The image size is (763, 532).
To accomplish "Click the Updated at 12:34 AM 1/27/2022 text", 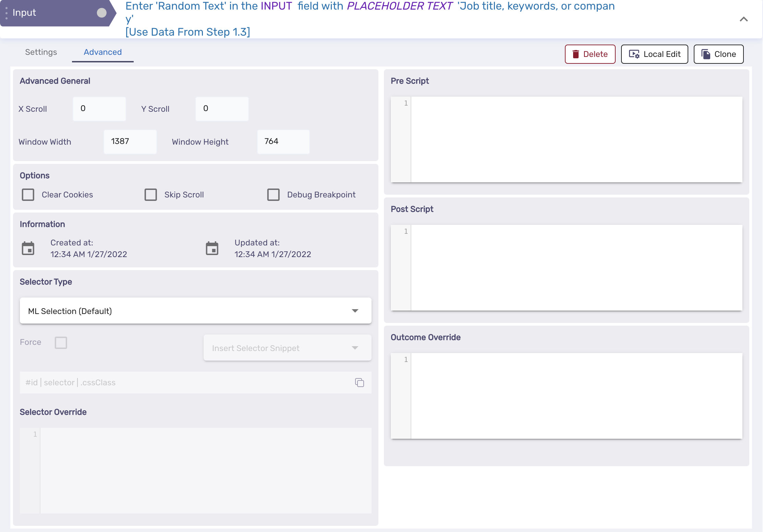I will 273,249.
